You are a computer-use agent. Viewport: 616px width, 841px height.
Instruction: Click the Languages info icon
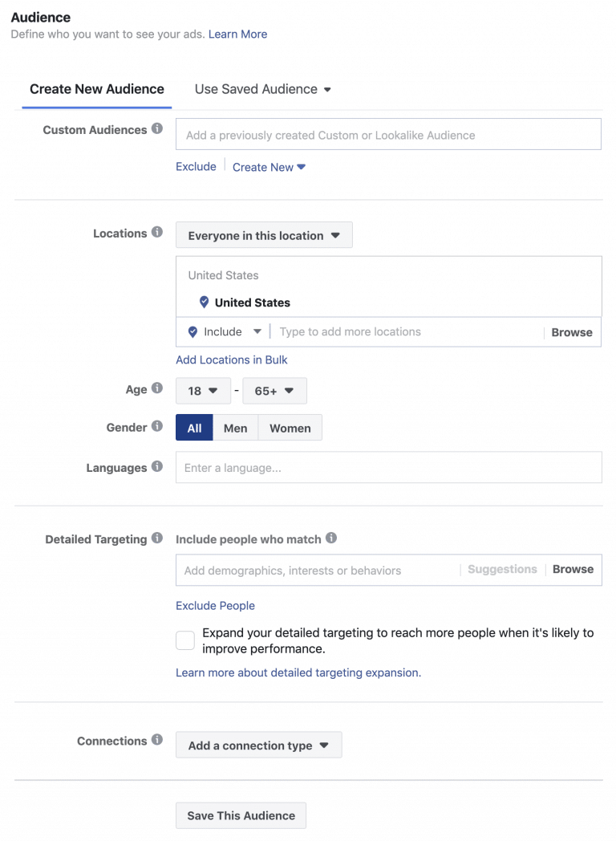coord(159,467)
